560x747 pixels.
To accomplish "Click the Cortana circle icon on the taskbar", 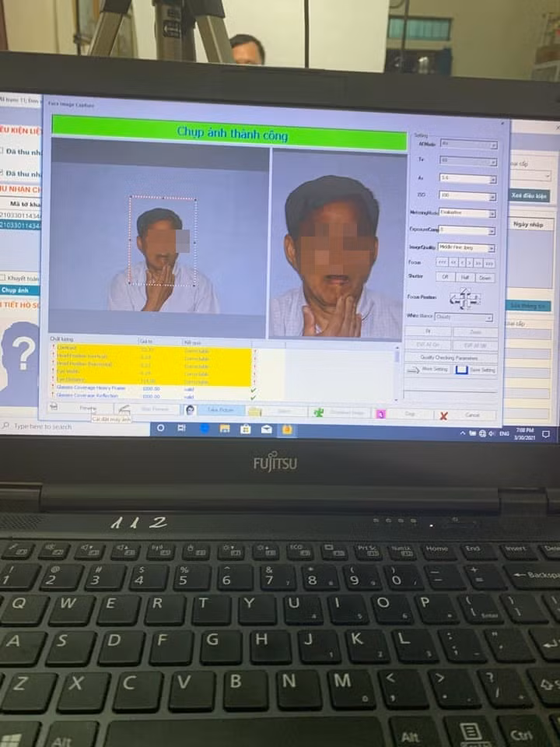I will (160, 428).
